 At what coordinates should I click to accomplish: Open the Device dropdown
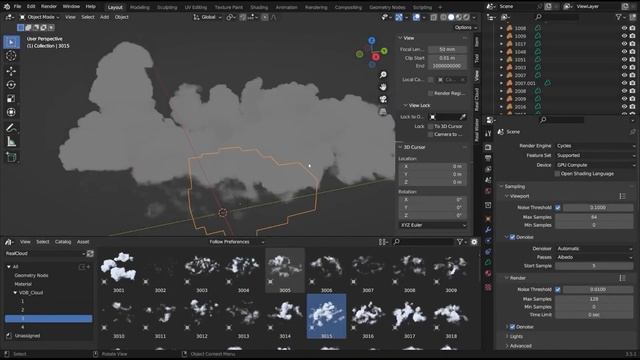(596, 165)
